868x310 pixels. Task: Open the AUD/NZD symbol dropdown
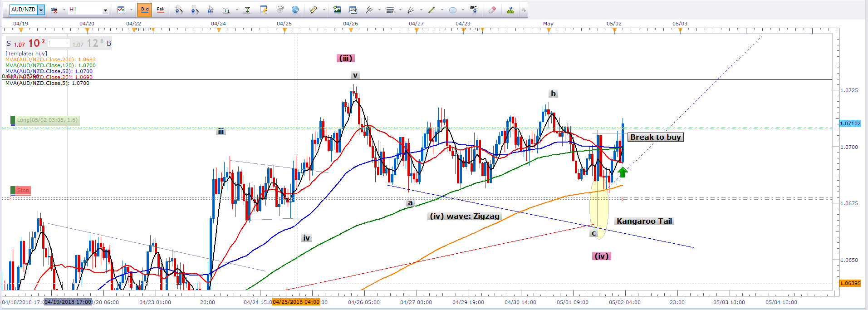click(x=41, y=10)
